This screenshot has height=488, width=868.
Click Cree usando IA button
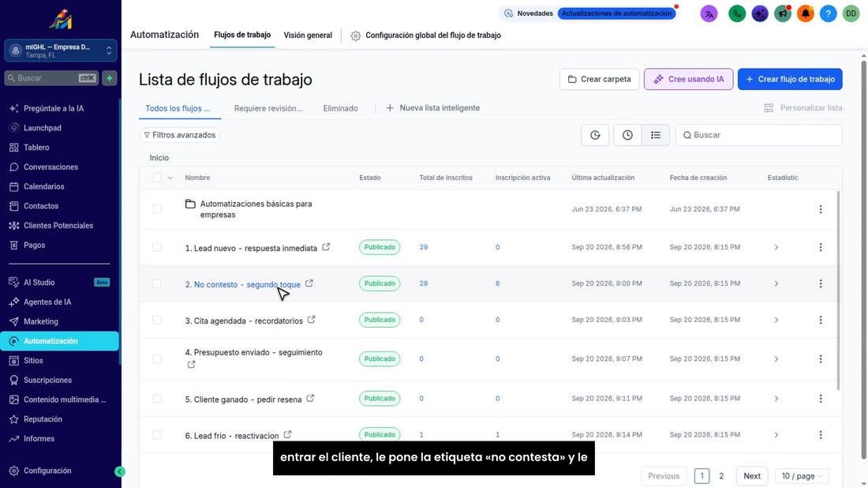[x=688, y=79]
